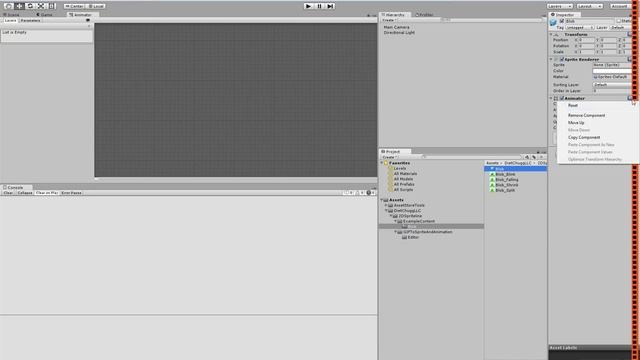Click Clear button in Console
The height and width of the screenshot is (360, 640).
8,193
